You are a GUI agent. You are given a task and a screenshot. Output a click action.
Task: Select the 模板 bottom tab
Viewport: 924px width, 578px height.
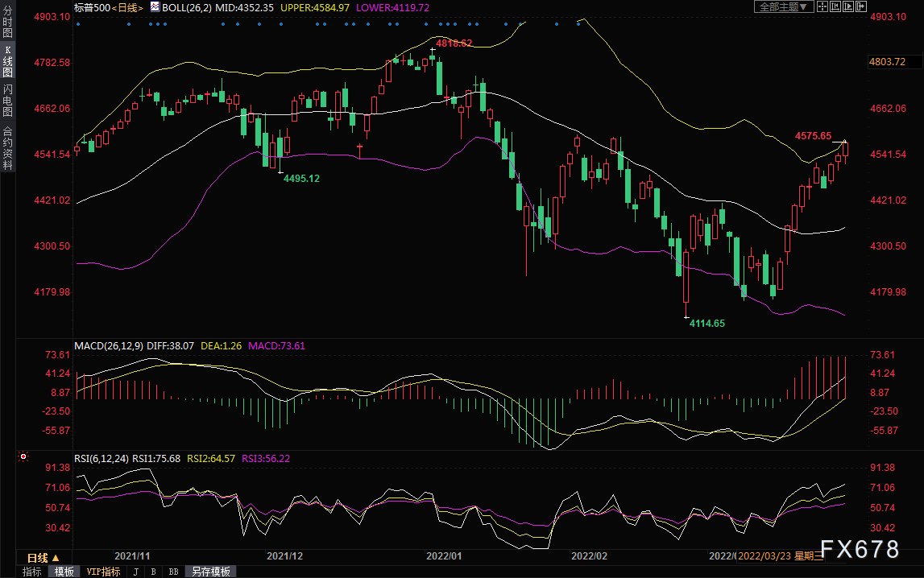click(x=64, y=572)
